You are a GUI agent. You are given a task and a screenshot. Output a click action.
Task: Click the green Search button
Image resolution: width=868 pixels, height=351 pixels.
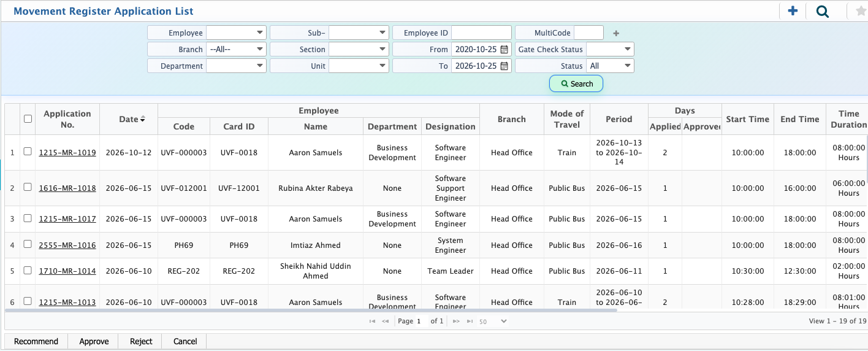coord(576,83)
